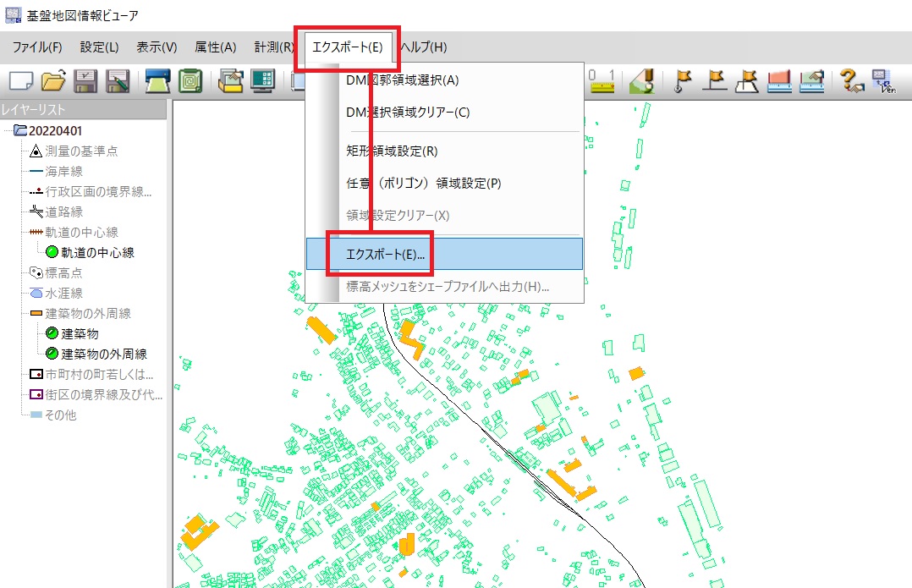Click the yellow tray with hand icon
This screenshot has height=588, width=912.
click(231, 81)
